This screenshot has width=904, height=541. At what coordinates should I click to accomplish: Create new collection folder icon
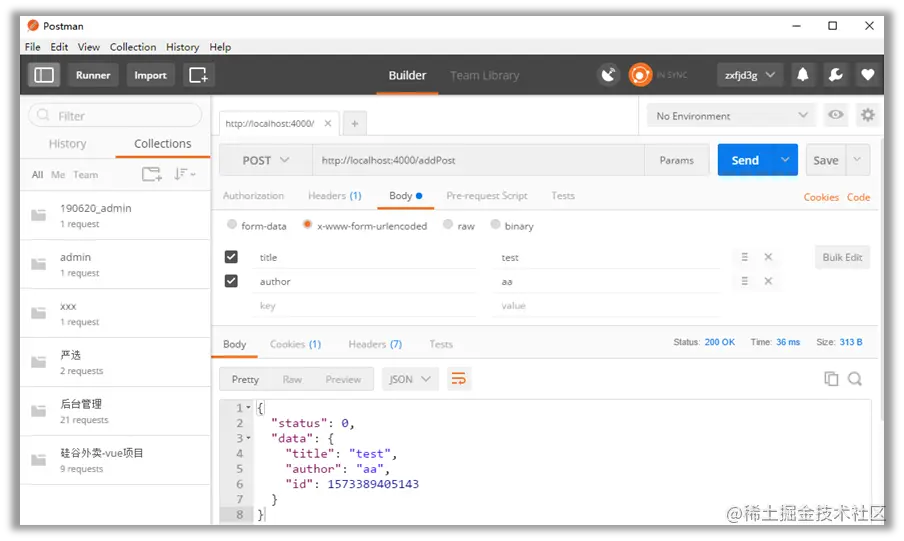pyautogui.click(x=152, y=174)
